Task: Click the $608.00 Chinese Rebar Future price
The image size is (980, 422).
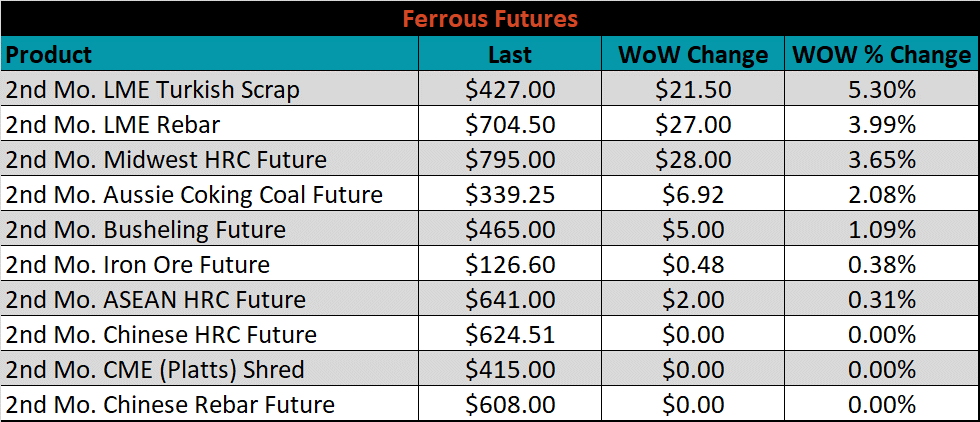Action: (510, 403)
